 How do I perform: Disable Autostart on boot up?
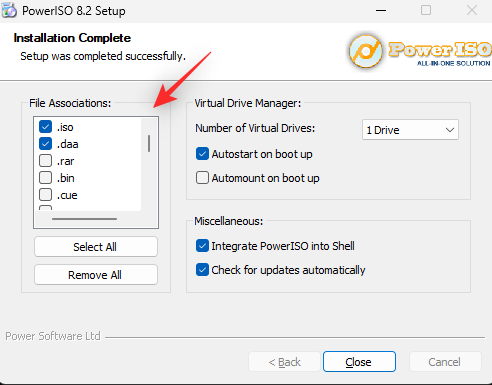202,154
